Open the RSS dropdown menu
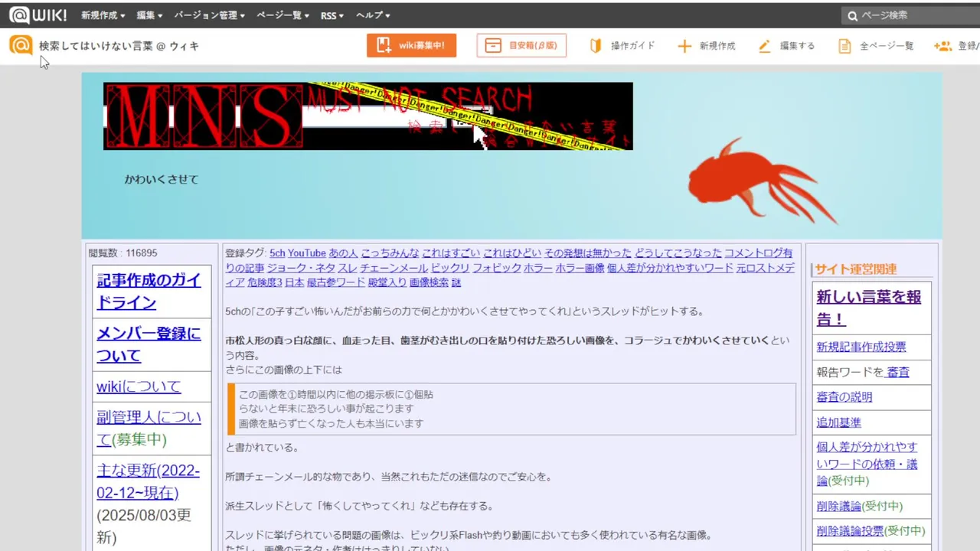Screen dimensions: 980x551 click(332, 15)
